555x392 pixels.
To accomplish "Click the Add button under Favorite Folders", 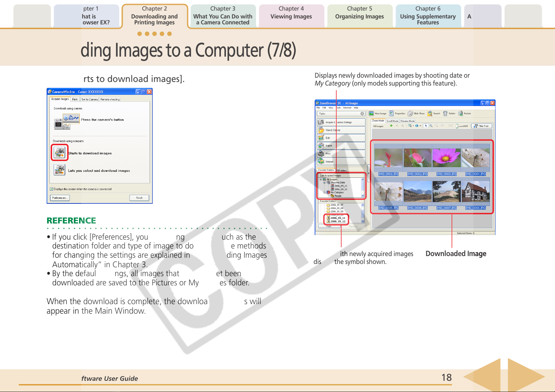I will (329, 226).
